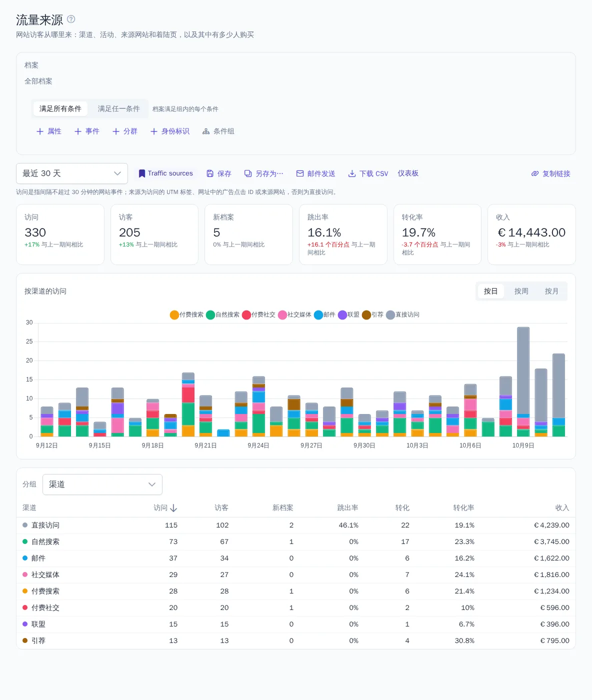Click the 跳出率 column header

click(x=348, y=508)
